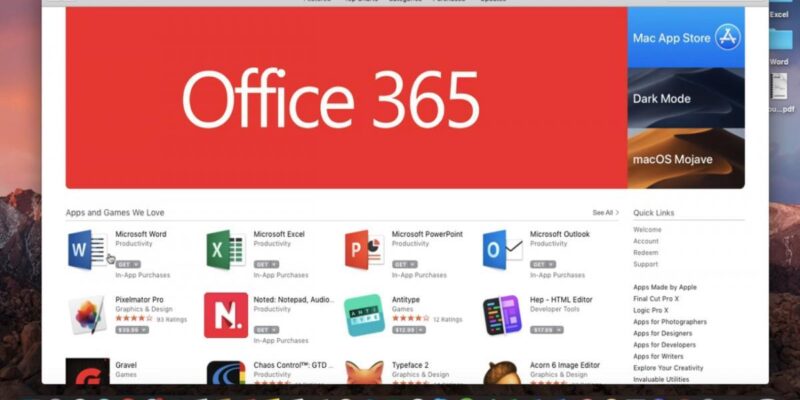Select the blue folder icon on desktop

(781, 39)
